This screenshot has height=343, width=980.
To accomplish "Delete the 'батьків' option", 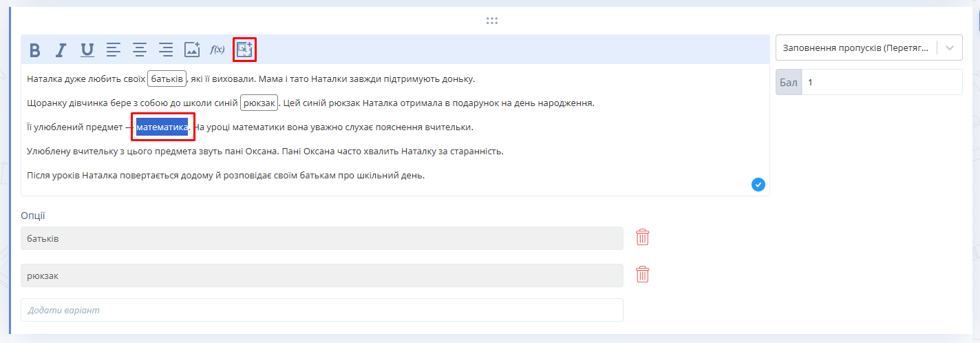I will (x=642, y=238).
